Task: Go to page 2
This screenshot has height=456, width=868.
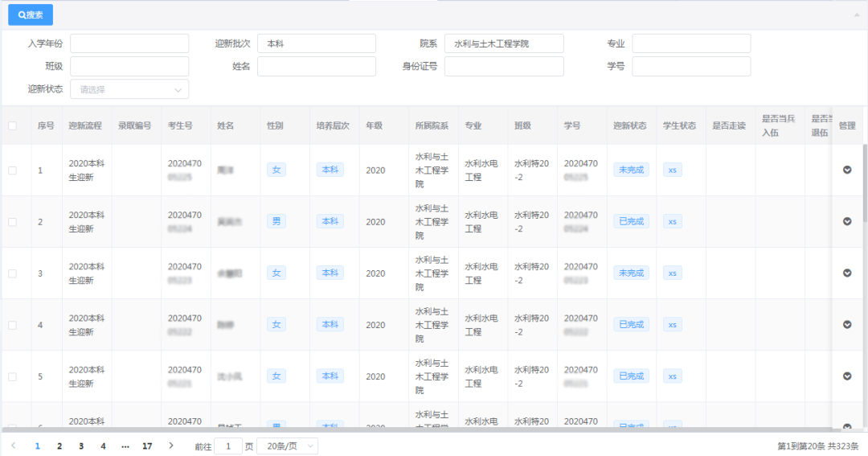Action: [x=59, y=446]
